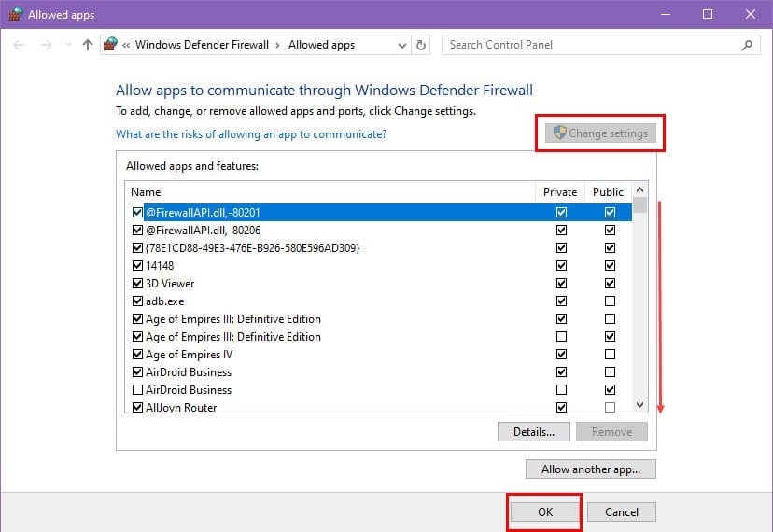This screenshot has width=773, height=532.
Task: Check the unchecked AirDroid Business name checkbox
Action: (x=137, y=390)
